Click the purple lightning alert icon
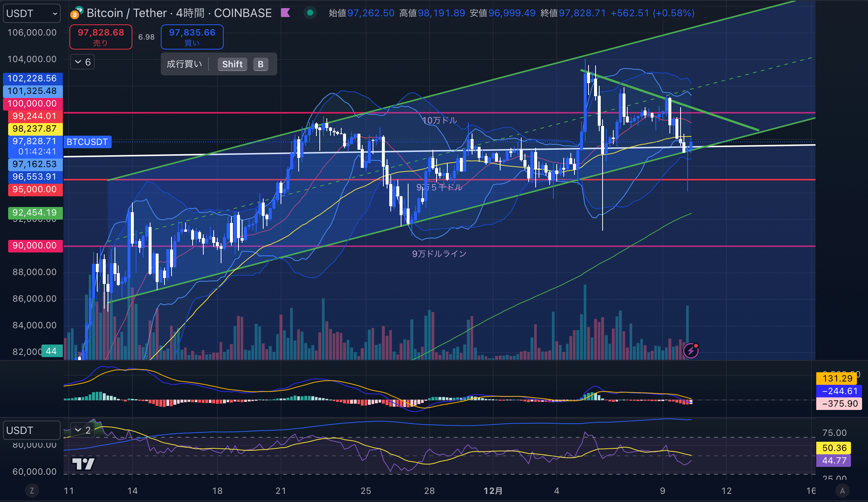The height and width of the screenshot is (502, 868). click(x=691, y=350)
